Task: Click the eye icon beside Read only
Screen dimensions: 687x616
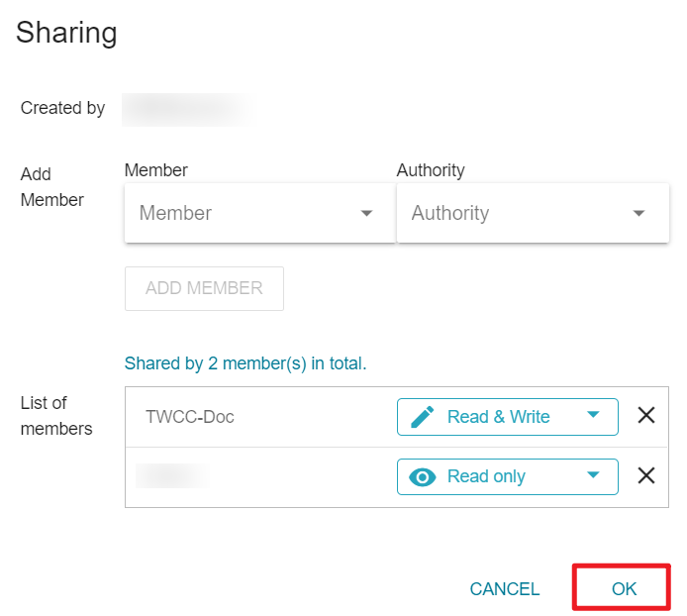Action: point(423,476)
